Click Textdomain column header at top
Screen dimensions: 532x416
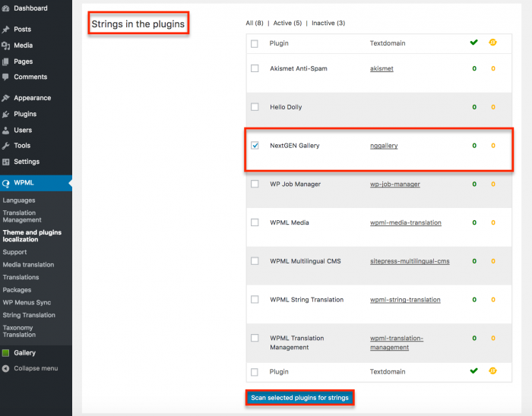388,43
